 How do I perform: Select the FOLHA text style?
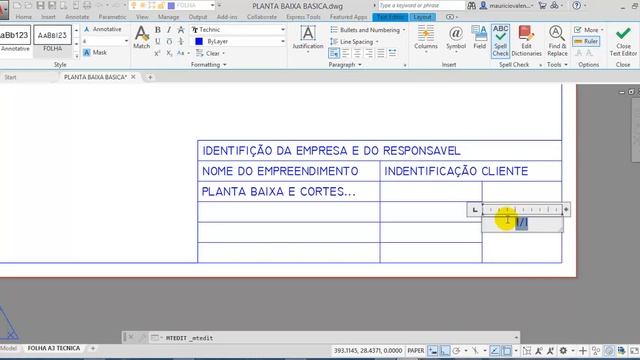52,39
